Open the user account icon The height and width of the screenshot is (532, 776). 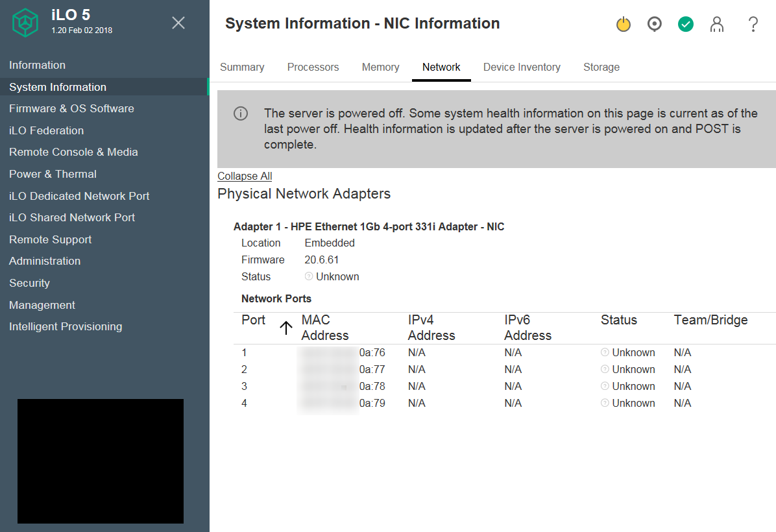click(716, 24)
